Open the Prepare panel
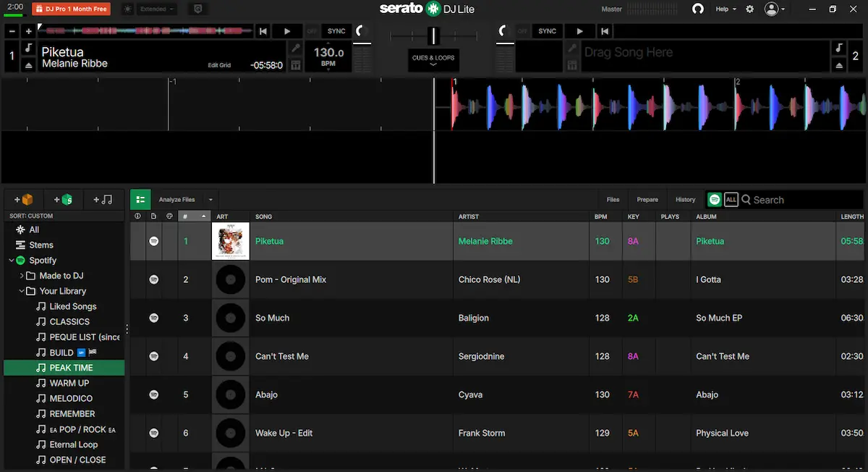The image size is (868, 472). [x=647, y=200]
